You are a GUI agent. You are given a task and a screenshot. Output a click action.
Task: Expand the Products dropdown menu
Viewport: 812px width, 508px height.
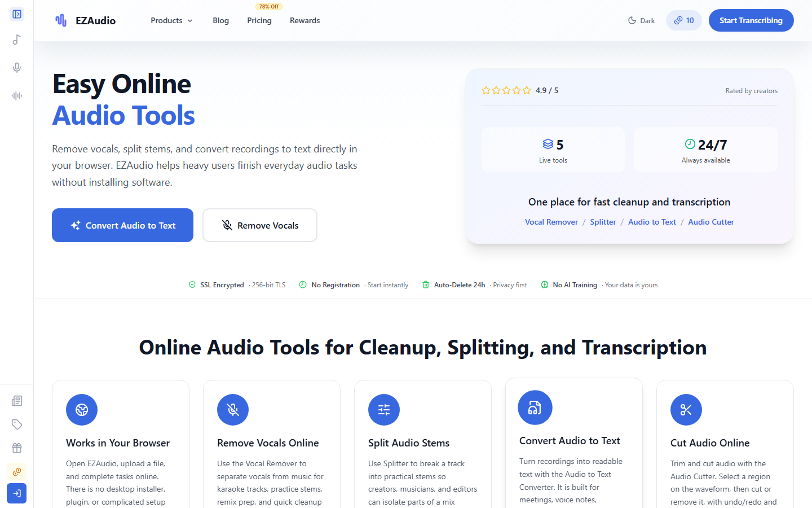click(172, 20)
